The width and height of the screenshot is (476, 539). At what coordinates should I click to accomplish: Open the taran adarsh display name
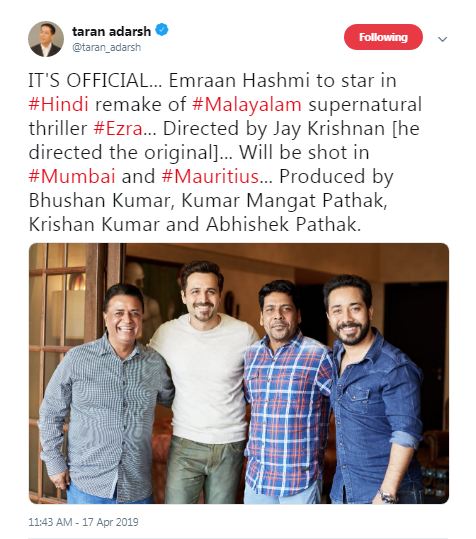point(111,31)
